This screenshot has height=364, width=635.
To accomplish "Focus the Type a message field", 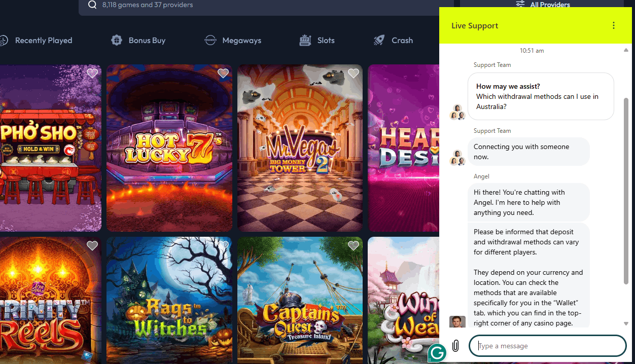I will 548,346.
